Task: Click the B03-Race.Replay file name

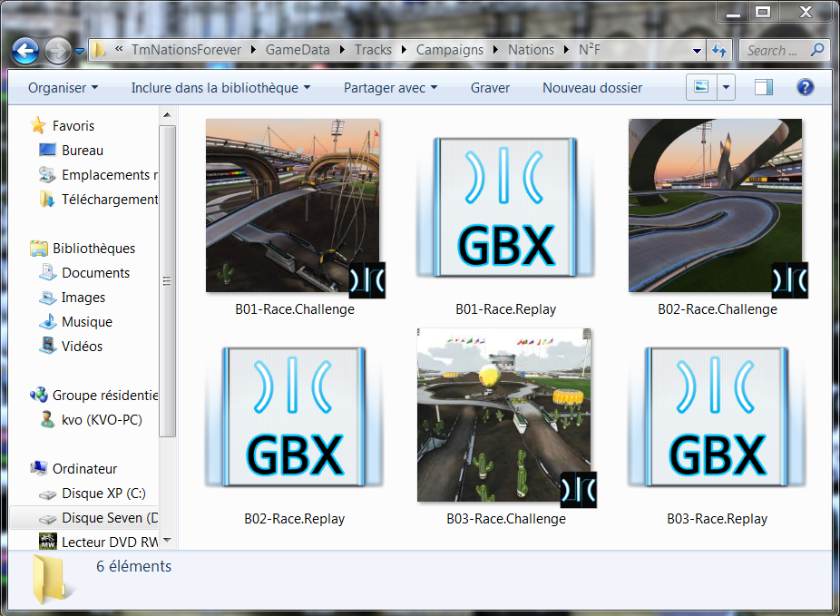Action: 717,519
